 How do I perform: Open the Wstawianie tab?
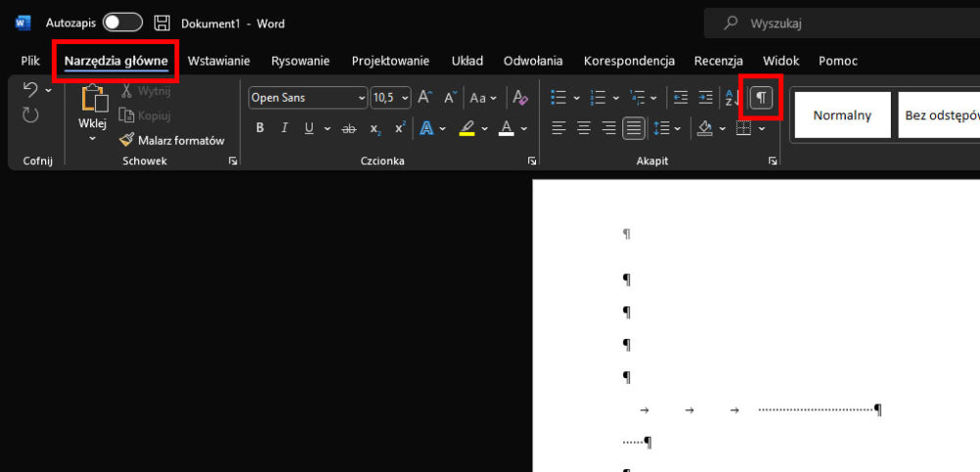(219, 61)
